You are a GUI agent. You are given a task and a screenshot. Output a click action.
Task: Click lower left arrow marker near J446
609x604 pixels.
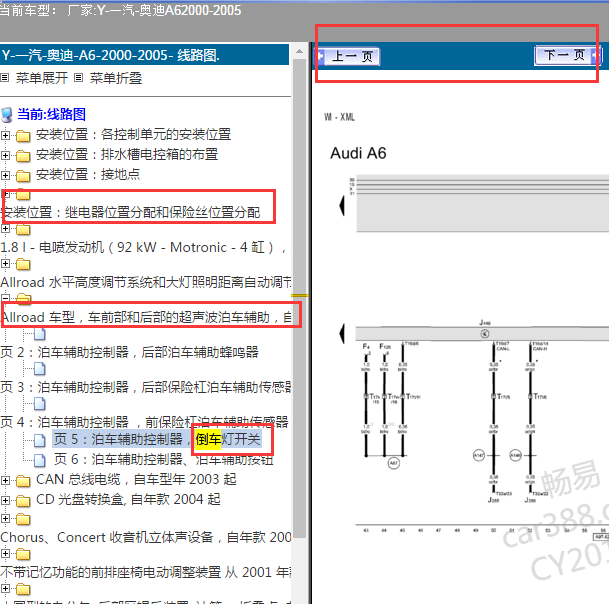pyautogui.click(x=342, y=334)
